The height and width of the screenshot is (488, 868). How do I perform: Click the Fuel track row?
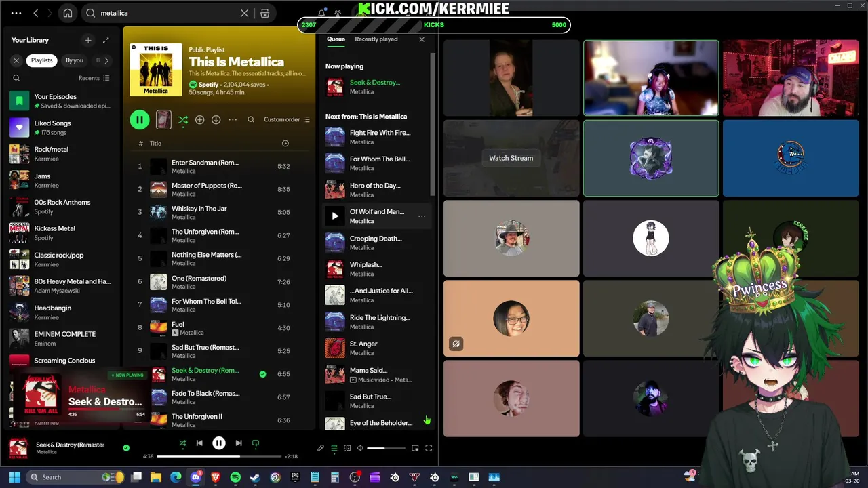pos(218,328)
